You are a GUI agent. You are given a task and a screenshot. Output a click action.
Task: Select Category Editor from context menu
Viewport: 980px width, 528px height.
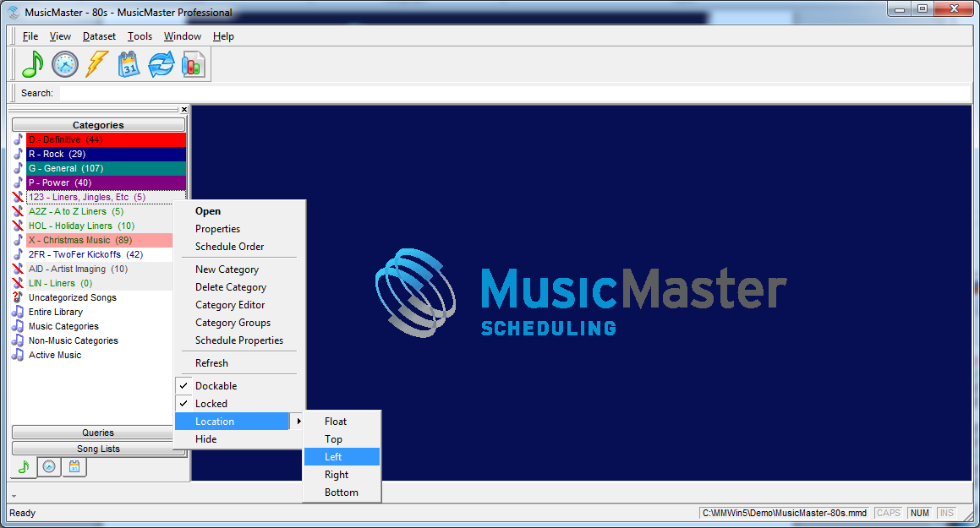[x=230, y=305]
